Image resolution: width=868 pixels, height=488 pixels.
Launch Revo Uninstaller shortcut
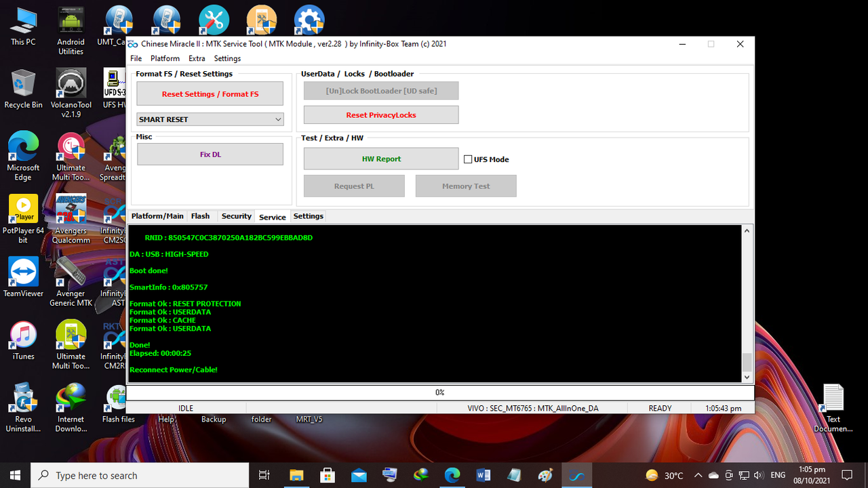(x=23, y=407)
